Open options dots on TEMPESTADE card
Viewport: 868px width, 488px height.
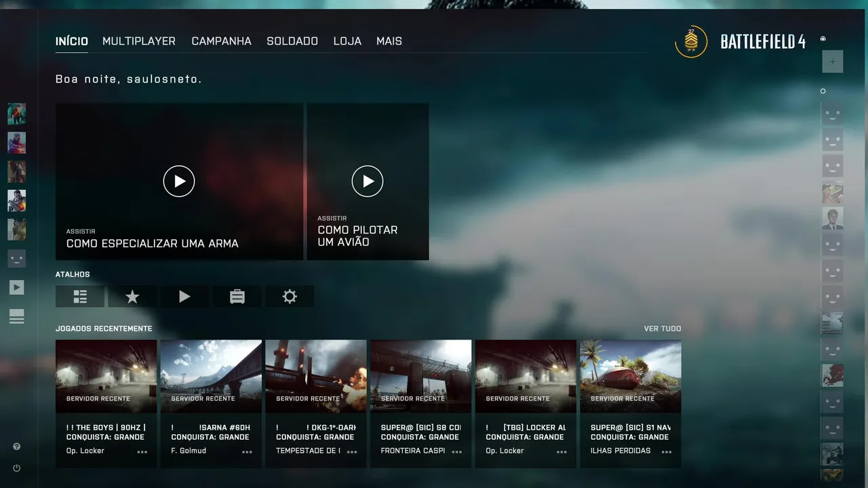click(x=352, y=452)
